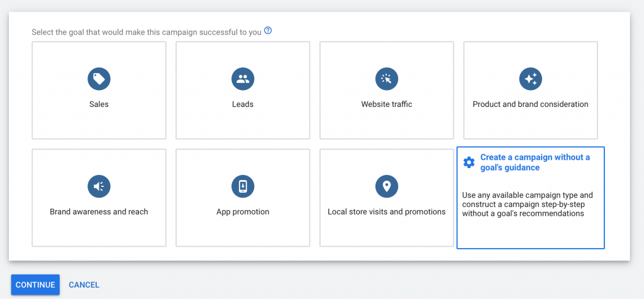Select the Leads label text
Image resolution: width=644 pixels, height=299 pixels.
click(x=243, y=104)
